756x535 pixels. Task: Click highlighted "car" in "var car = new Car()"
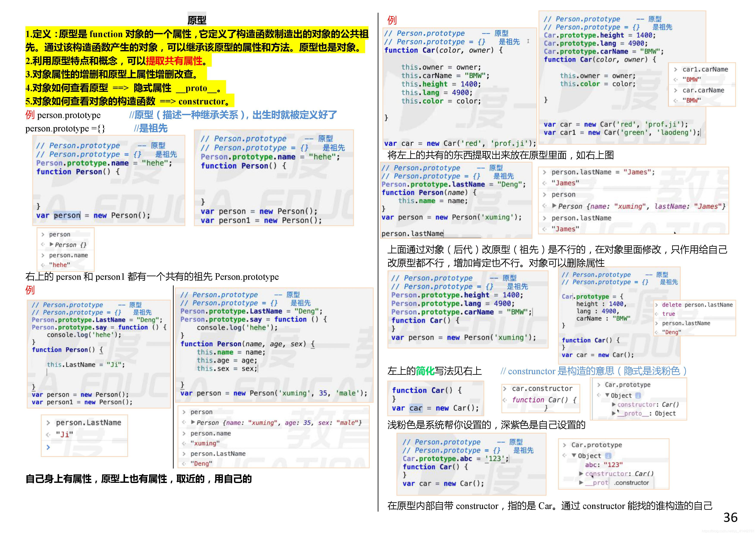pos(416,408)
